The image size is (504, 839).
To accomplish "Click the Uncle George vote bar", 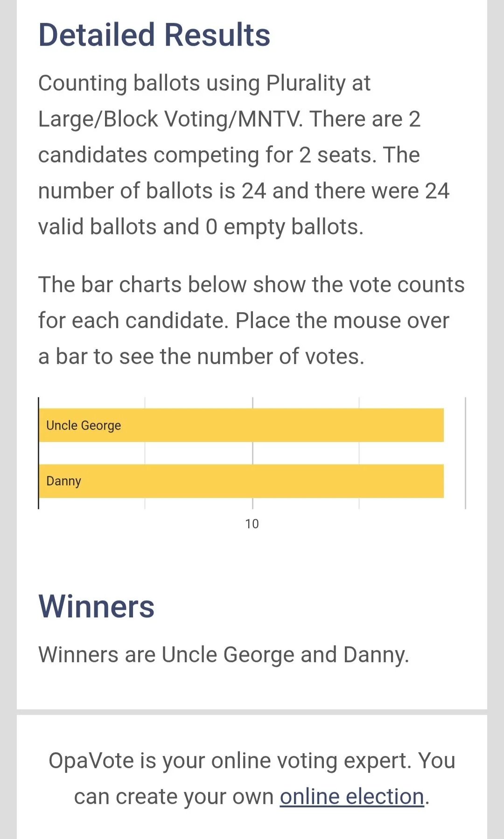I will point(241,425).
